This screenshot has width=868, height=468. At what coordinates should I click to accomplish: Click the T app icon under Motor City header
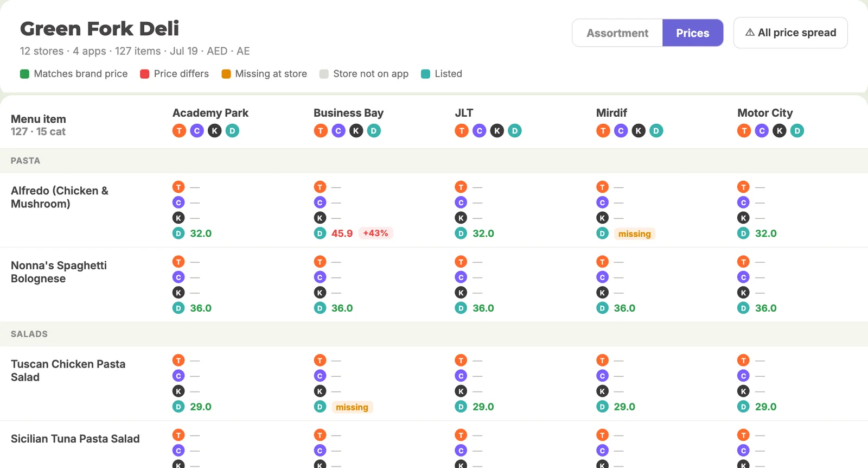click(x=744, y=131)
